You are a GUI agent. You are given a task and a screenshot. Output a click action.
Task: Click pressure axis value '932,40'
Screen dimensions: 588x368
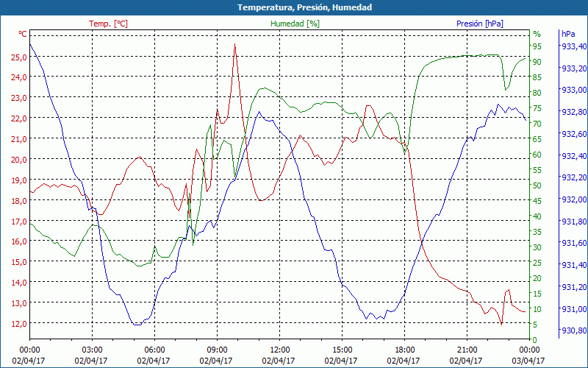574,156
